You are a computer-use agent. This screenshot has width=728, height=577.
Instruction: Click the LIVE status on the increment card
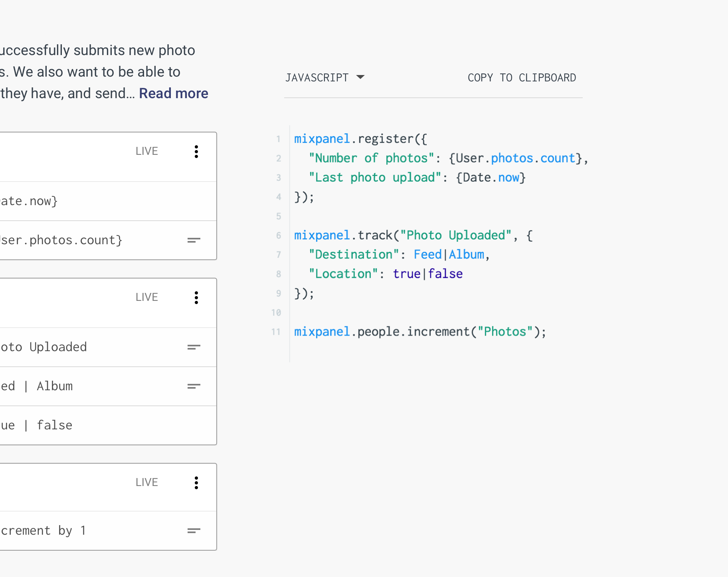pos(146,482)
